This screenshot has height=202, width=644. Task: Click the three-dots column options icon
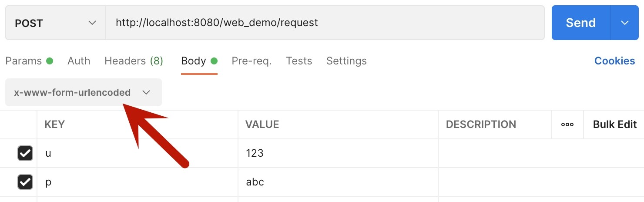[x=567, y=125]
